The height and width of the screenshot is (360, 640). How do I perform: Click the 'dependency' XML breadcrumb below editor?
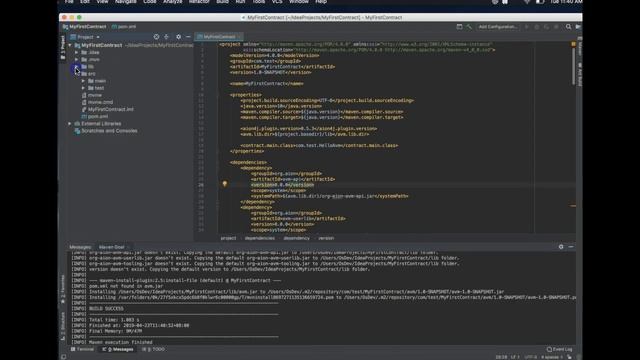pyautogui.click(x=296, y=238)
